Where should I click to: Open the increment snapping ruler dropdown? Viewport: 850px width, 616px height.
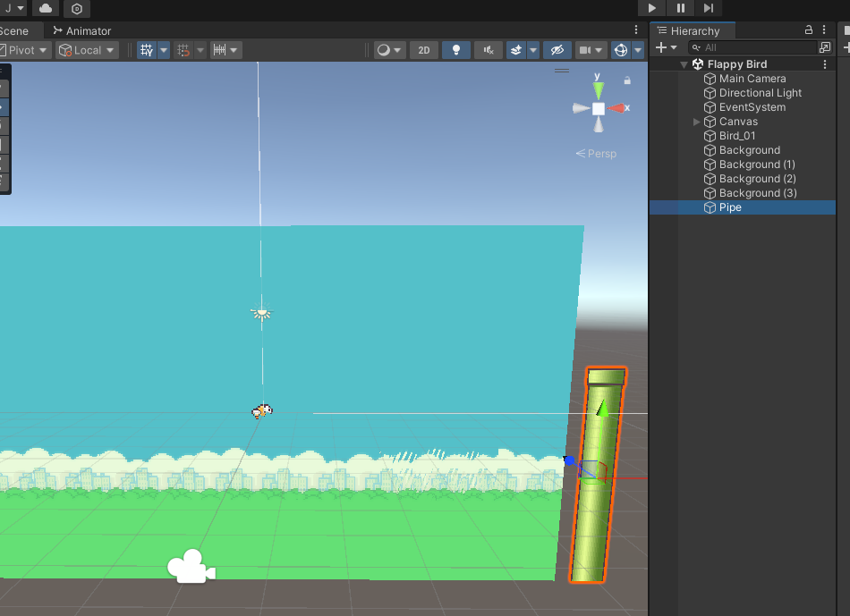225,50
